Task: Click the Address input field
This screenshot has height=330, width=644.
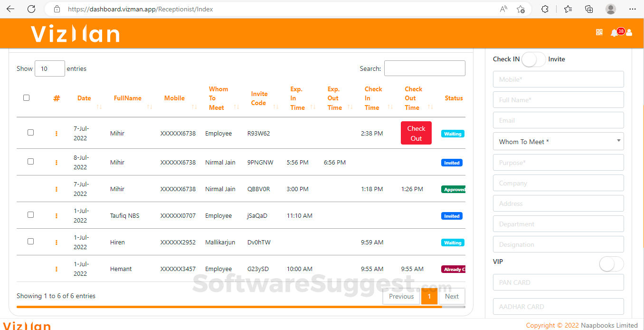Action: tap(559, 204)
